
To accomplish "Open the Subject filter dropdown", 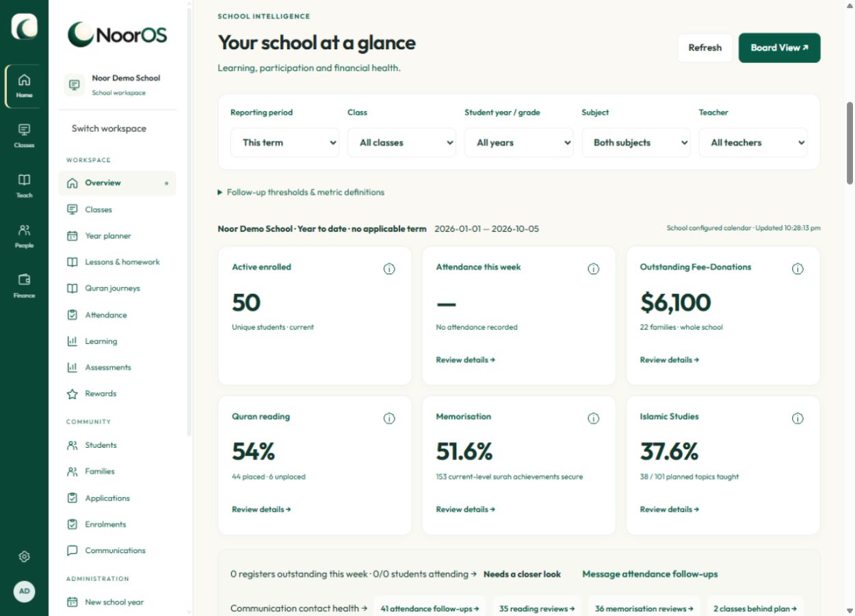I will pos(635,143).
